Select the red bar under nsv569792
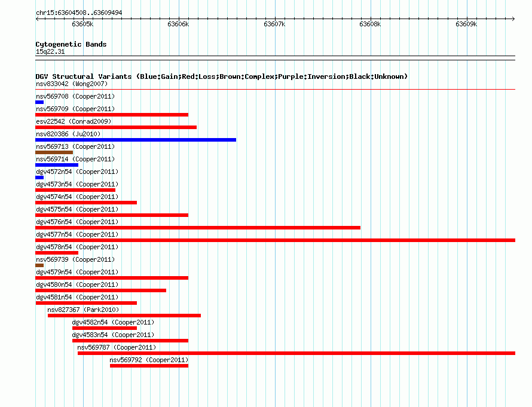The height and width of the screenshot is (407, 532). [x=149, y=366]
